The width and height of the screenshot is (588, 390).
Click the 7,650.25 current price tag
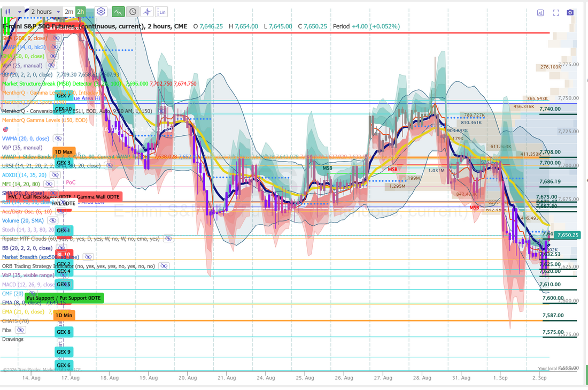tap(567, 235)
